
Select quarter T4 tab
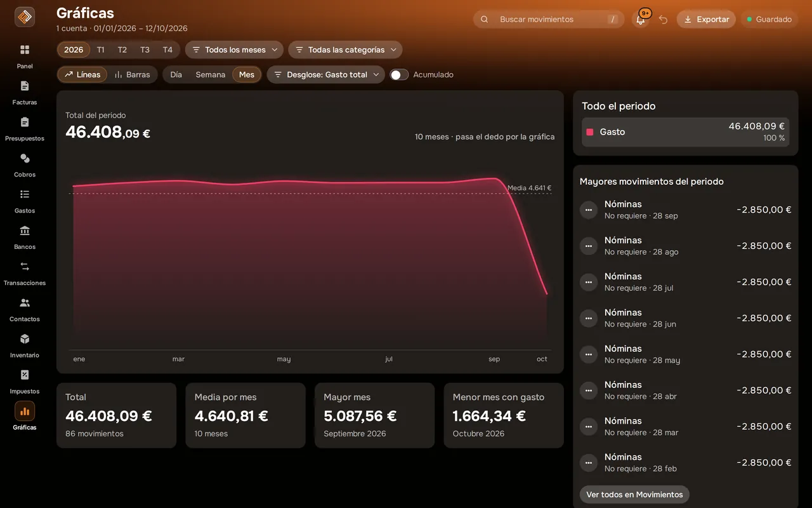167,50
